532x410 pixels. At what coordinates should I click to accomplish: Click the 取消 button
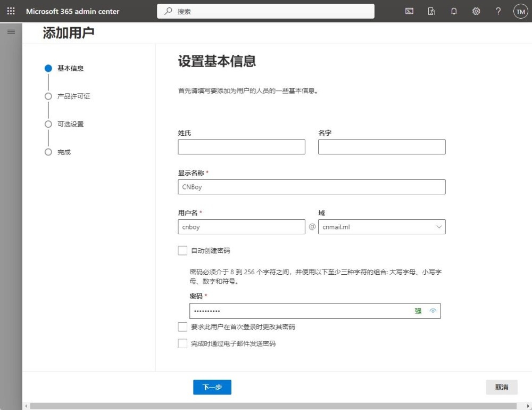[x=501, y=387]
